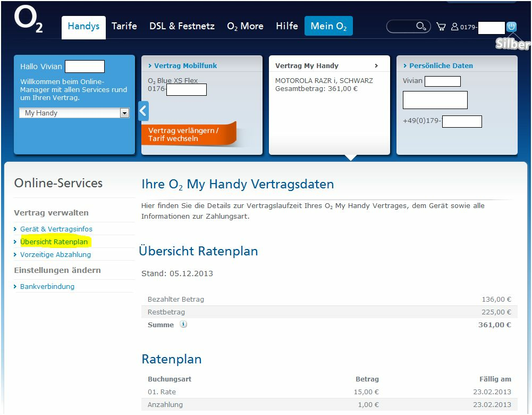Click the Restbetrag value 225,00 €
The width and height of the screenshot is (532, 415).
[x=496, y=312]
